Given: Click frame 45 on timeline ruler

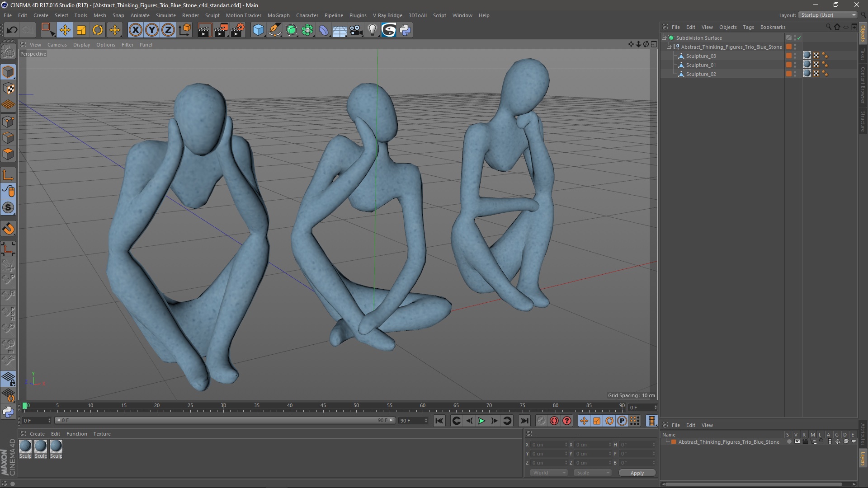Looking at the screenshot, I should (323, 406).
